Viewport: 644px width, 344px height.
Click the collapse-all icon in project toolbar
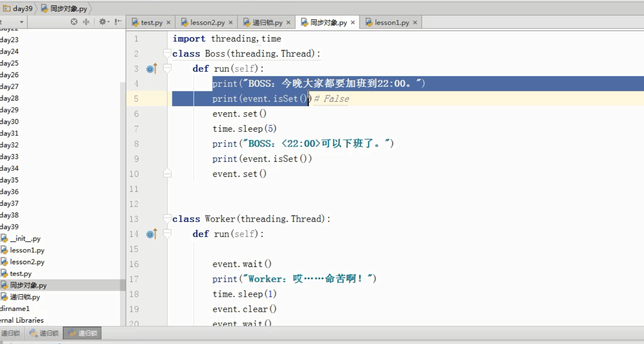click(86, 22)
